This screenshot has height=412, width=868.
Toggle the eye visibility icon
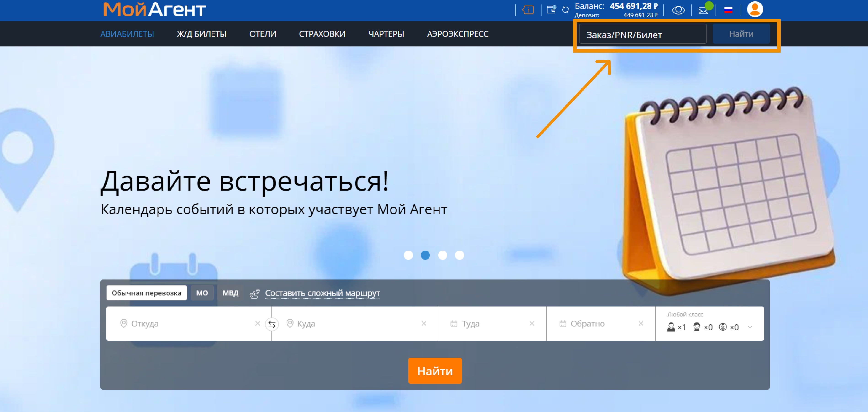click(x=678, y=11)
